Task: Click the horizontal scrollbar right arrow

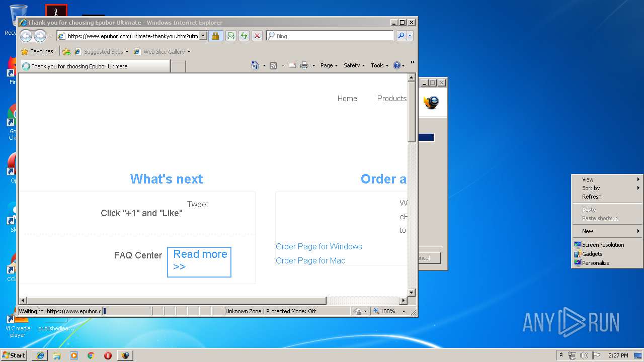Action: [x=403, y=301]
